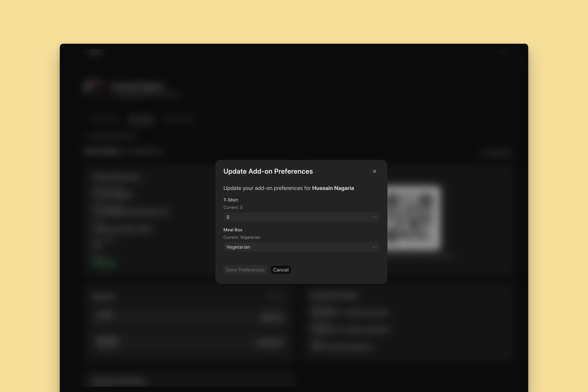Click the Save Preferences button
Viewport: 588px width, 392px height.
pos(245,270)
